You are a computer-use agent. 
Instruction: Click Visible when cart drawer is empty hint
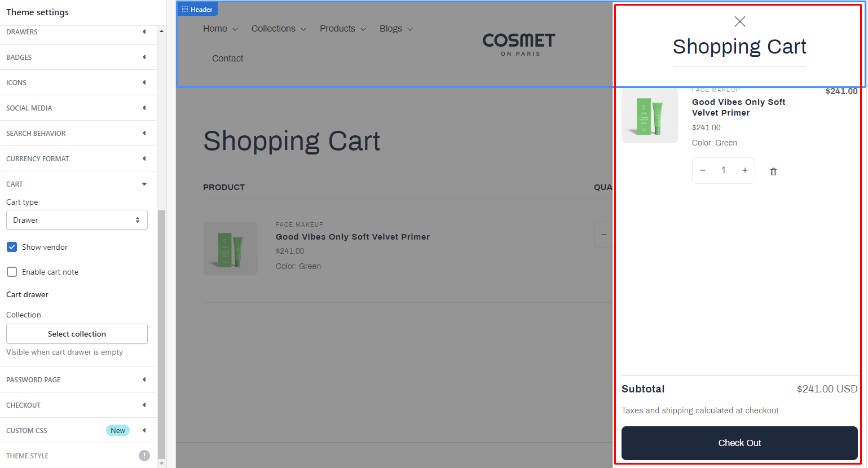64,352
